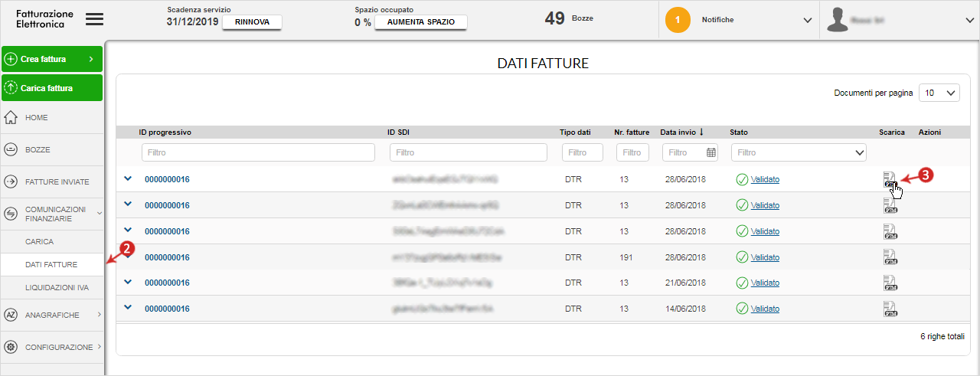Toggle the sort arrow beside Data invio

701,132
